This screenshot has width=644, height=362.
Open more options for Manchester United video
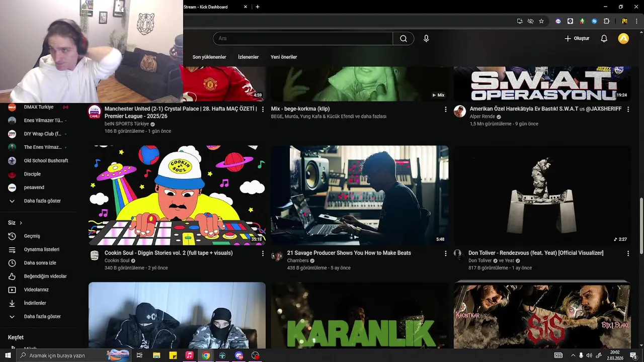click(x=263, y=109)
